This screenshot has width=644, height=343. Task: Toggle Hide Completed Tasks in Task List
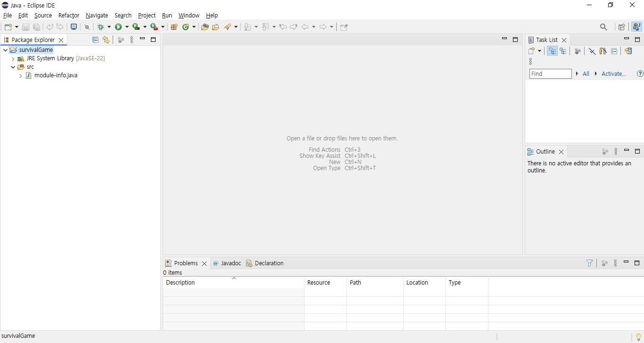point(592,51)
